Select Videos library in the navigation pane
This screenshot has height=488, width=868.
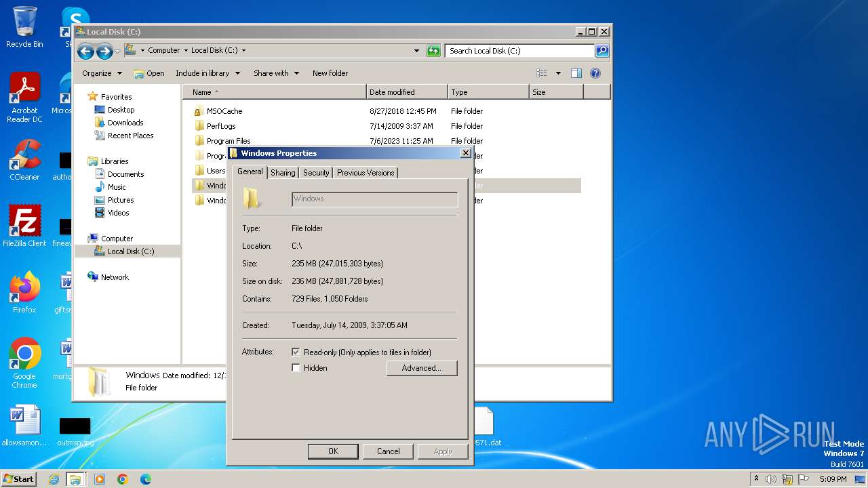coord(118,213)
